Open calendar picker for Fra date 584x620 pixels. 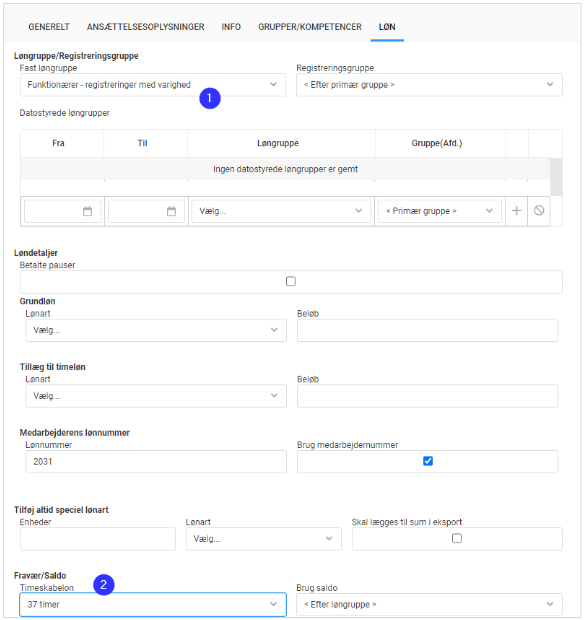[x=87, y=211]
